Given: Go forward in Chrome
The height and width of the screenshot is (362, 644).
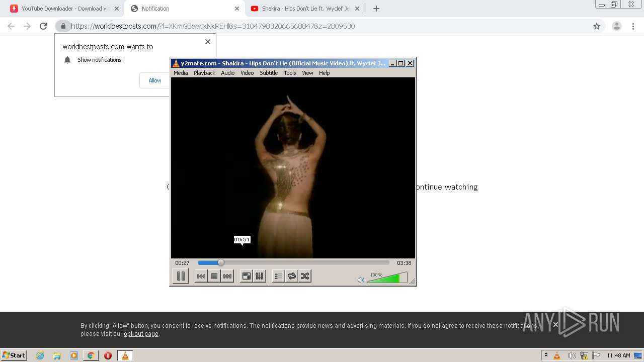Looking at the screenshot, I should 27,26.
